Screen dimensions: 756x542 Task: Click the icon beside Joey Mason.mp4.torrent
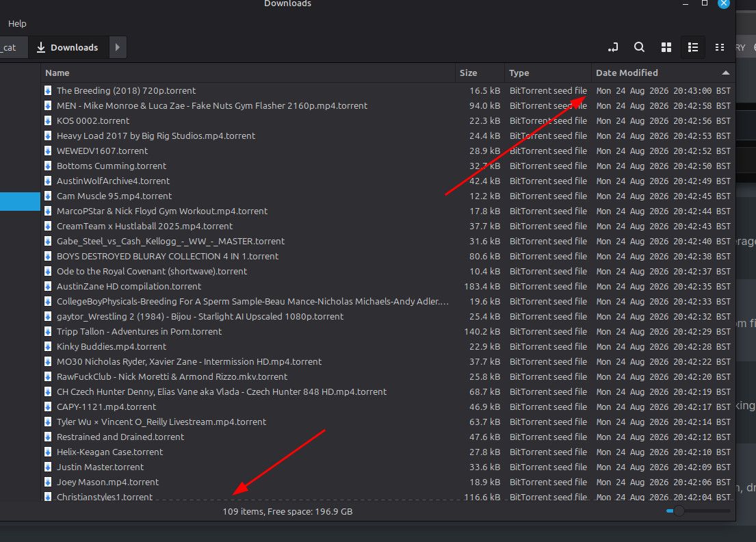pos(48,482)
